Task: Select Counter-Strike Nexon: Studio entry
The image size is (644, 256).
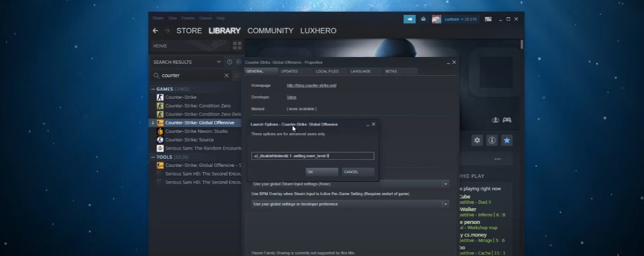Action: point(195,131)
